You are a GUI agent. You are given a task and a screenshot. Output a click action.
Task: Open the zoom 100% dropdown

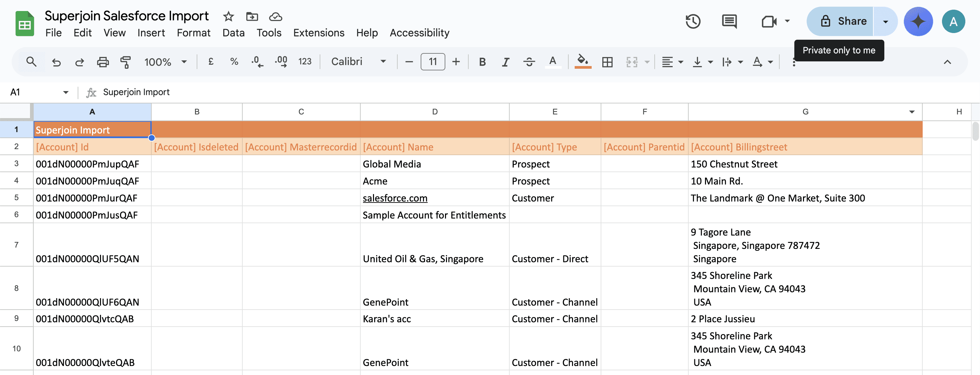point(165,62)
